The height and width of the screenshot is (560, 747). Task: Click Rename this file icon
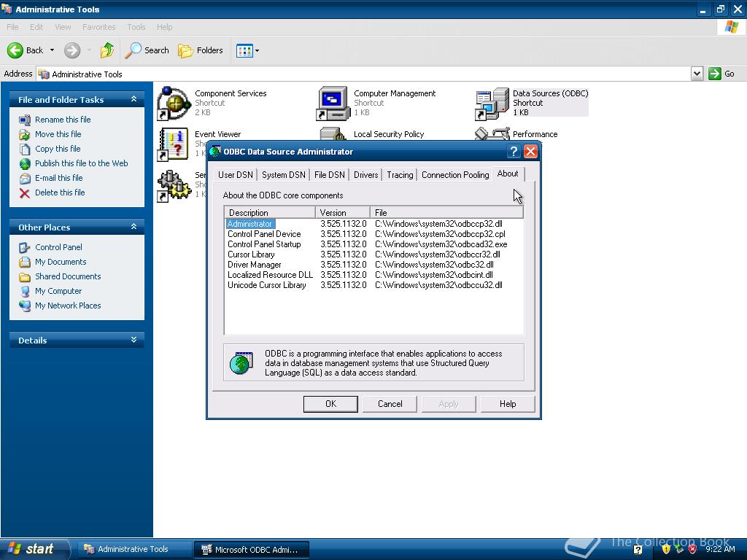tap(25, 120)
